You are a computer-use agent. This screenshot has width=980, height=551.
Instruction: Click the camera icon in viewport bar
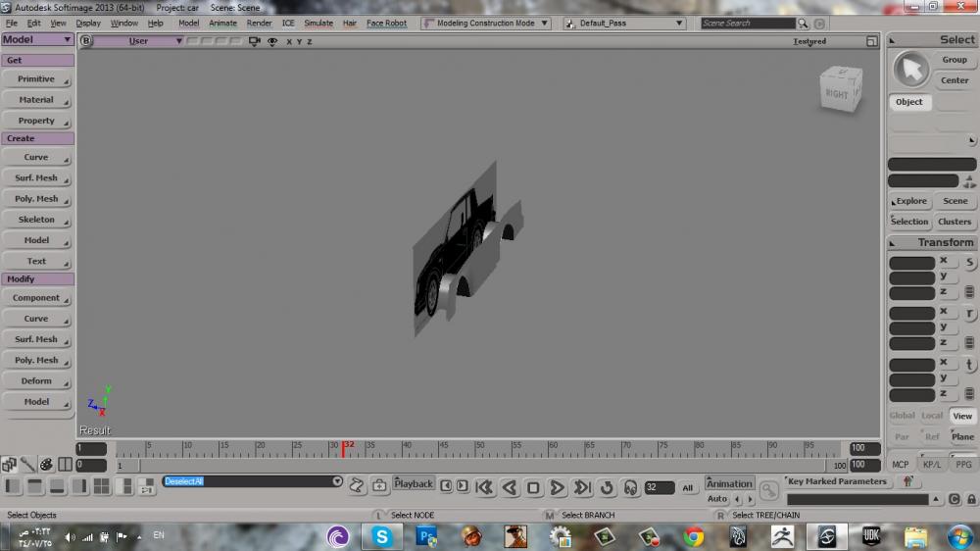pos(255,41)
